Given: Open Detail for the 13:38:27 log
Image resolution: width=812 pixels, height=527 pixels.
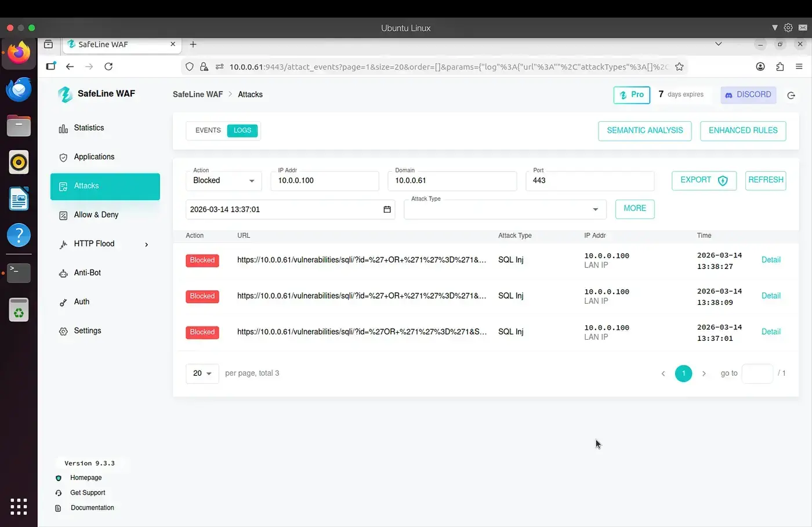Looking at the screenshot, I should (x=771, y=260).
